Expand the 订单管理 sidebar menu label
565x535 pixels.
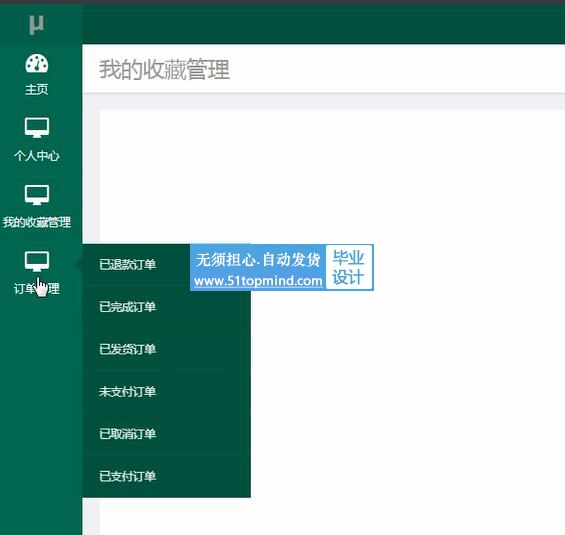(37, 289)
